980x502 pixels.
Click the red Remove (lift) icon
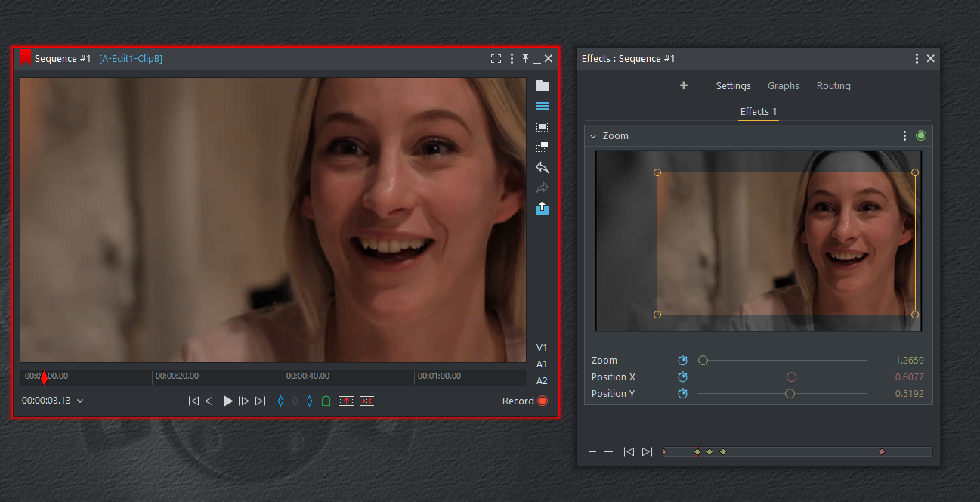[x=346, y=401]
